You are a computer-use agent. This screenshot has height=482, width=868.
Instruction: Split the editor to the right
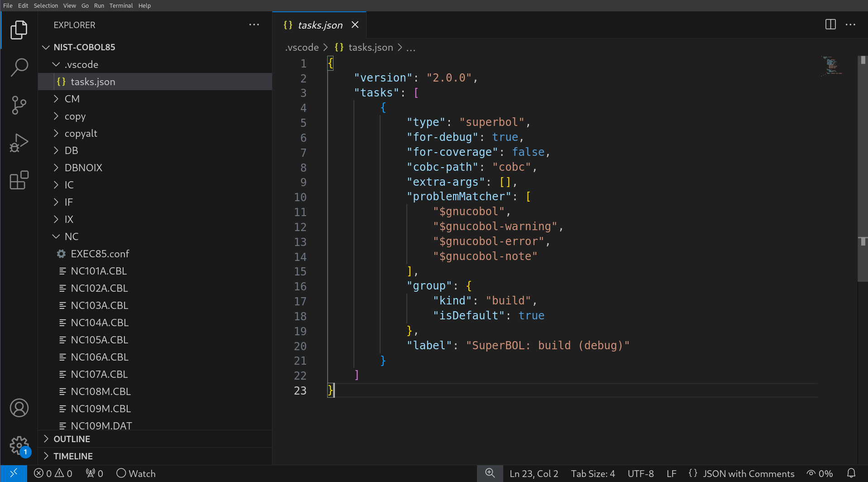tap(830, 24)
